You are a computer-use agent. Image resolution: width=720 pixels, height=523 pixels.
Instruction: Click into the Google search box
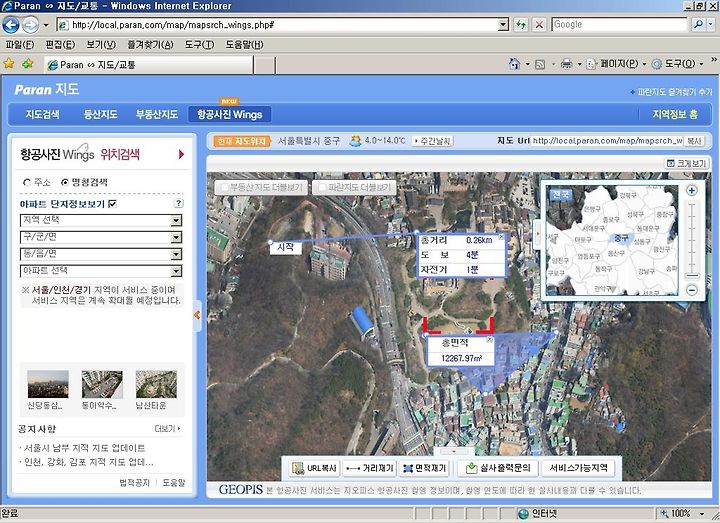point(619,24)
